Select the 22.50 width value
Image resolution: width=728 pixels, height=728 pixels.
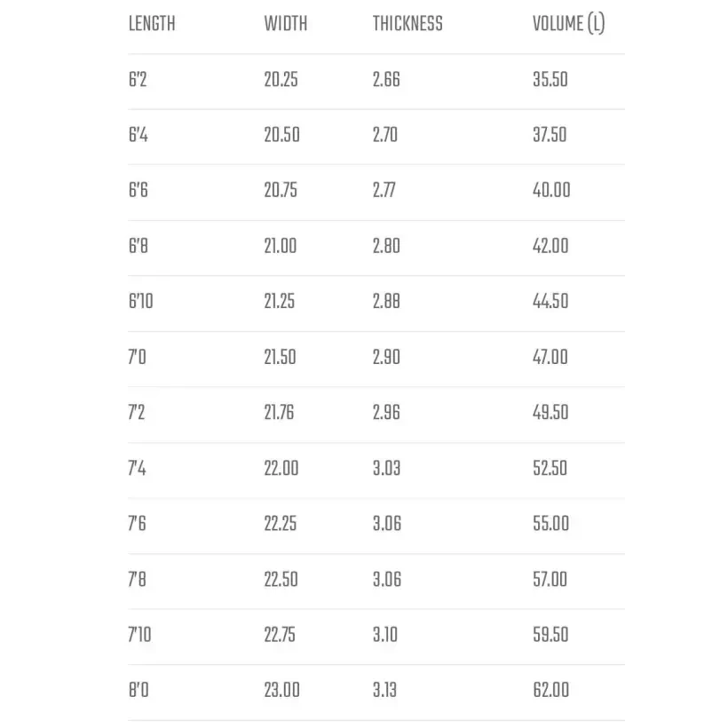(281, 579)
